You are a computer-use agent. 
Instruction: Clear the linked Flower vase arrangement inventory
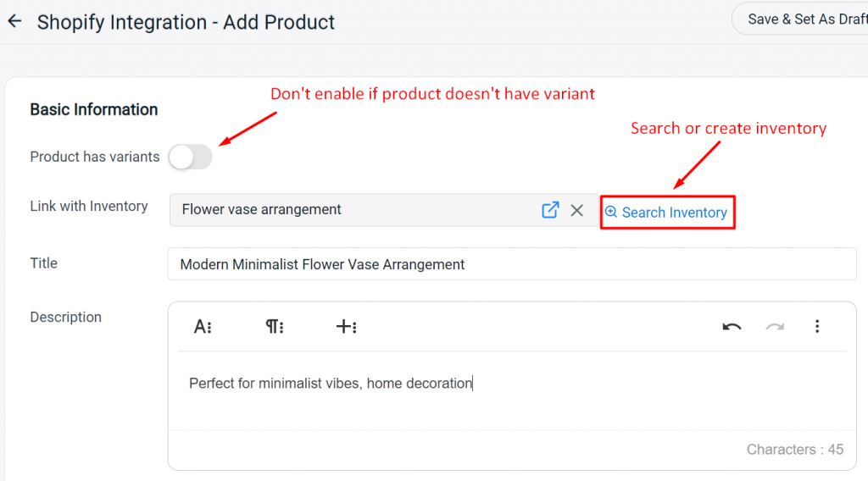576,210
